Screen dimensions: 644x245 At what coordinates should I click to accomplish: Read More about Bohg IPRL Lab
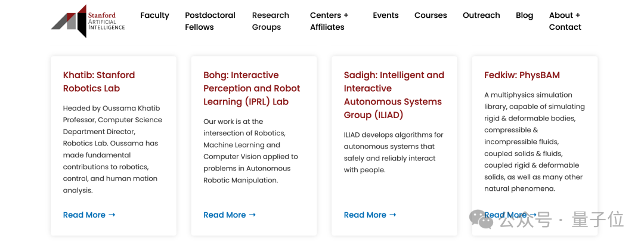[230, 215]
